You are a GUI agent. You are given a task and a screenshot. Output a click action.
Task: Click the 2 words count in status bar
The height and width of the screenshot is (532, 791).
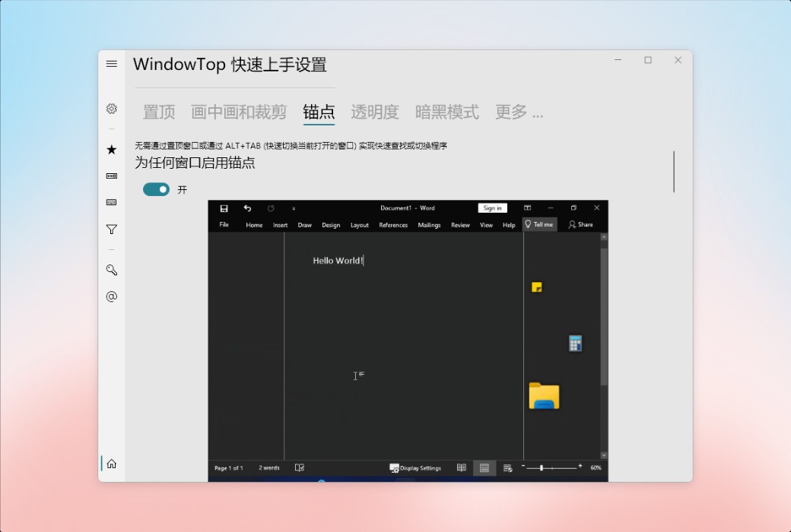[x=269, y=468]
